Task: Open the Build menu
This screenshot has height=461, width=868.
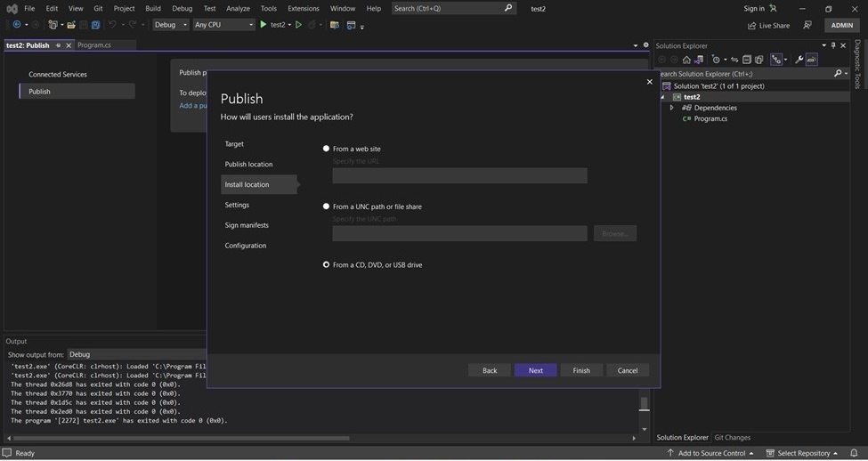Action: [x=153, y=8]
